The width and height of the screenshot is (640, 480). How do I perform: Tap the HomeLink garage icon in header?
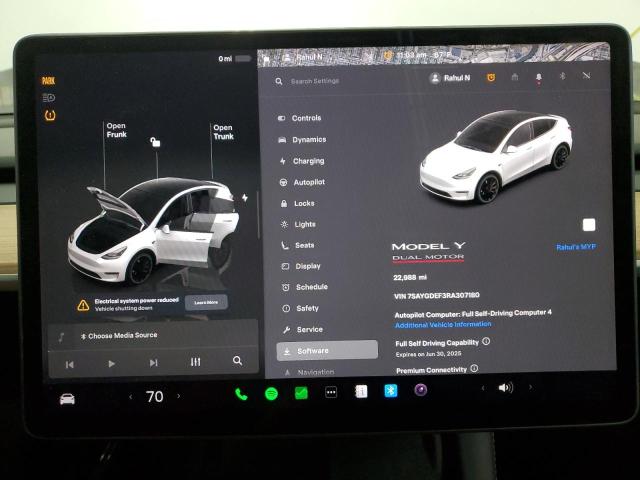tap(515, 77)
